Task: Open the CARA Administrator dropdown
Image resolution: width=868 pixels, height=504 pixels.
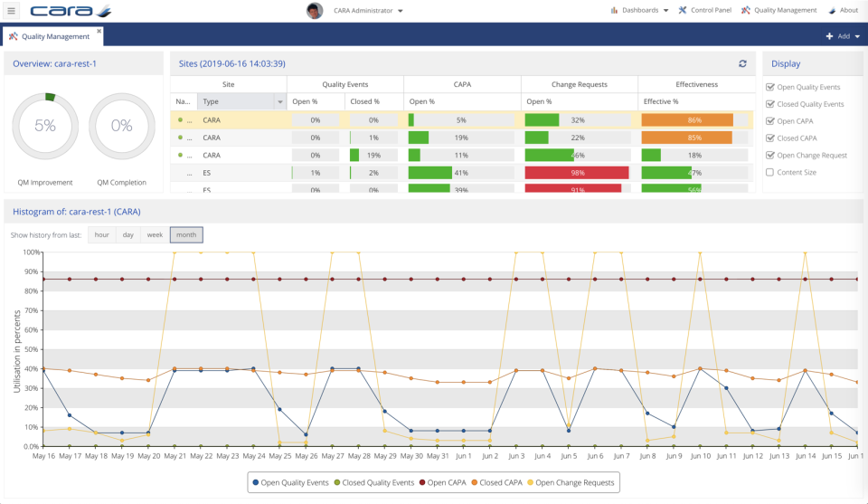Action: click(x=368, y=11)
